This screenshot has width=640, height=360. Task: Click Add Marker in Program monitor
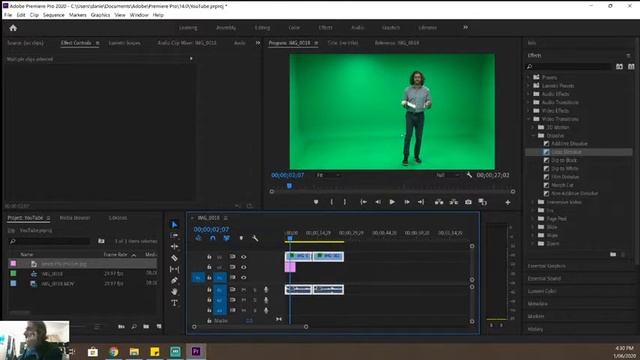tap(316, 202)
